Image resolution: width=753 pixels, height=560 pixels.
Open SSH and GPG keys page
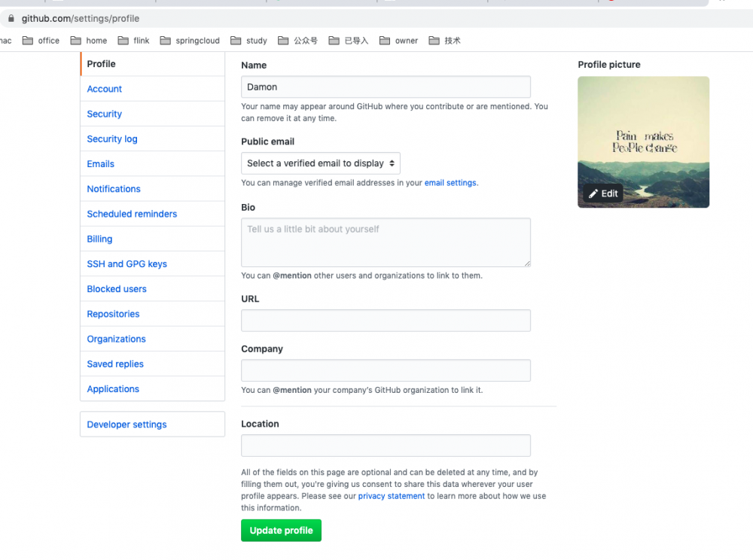[x=153, y=263]
